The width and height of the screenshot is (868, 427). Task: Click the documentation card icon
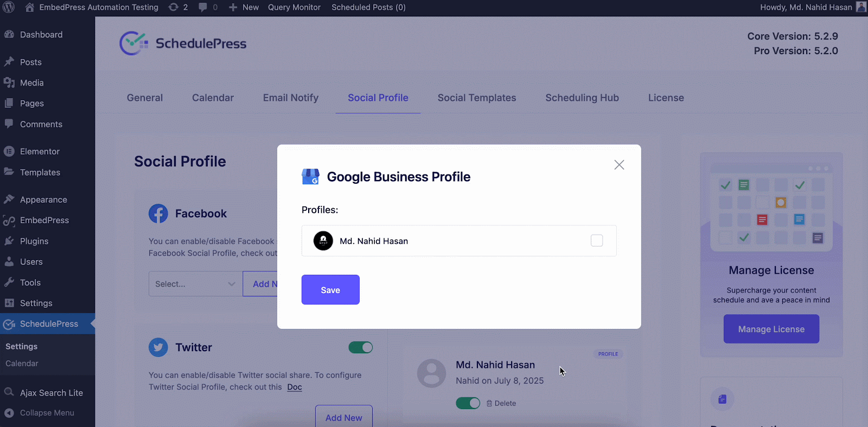pyautogui.click(x=723, y=399)
